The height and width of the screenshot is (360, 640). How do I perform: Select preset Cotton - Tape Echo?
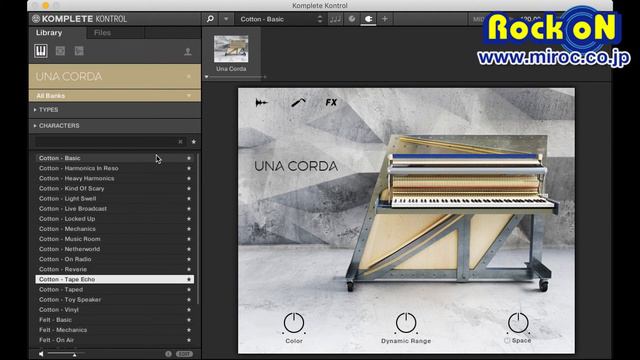(115, 279)
